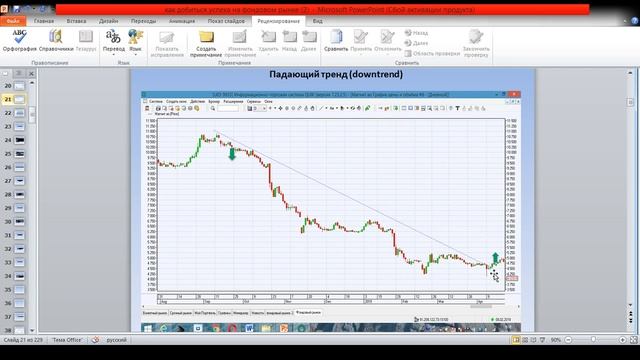Image resolution: width=640 pixels, height=360 pixels.
Task: Close the slide thumbnails pane
Action: [x=31, y=73]
